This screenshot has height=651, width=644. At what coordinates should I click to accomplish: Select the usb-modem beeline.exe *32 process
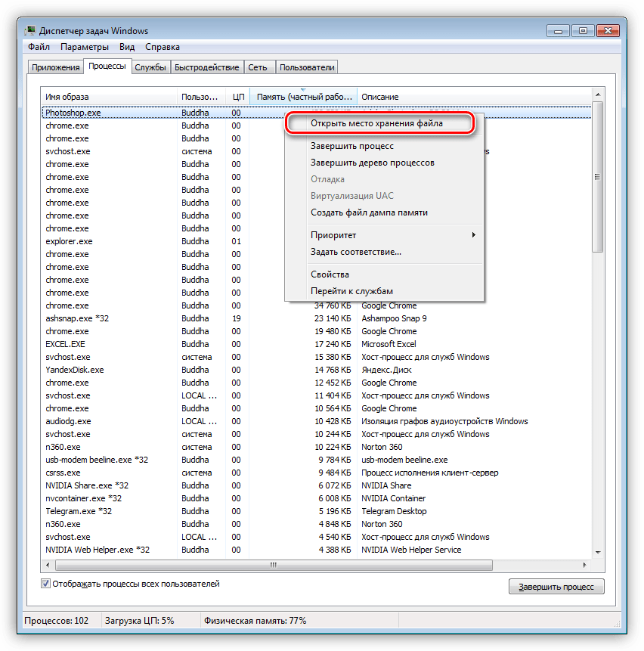click(317, 460)
